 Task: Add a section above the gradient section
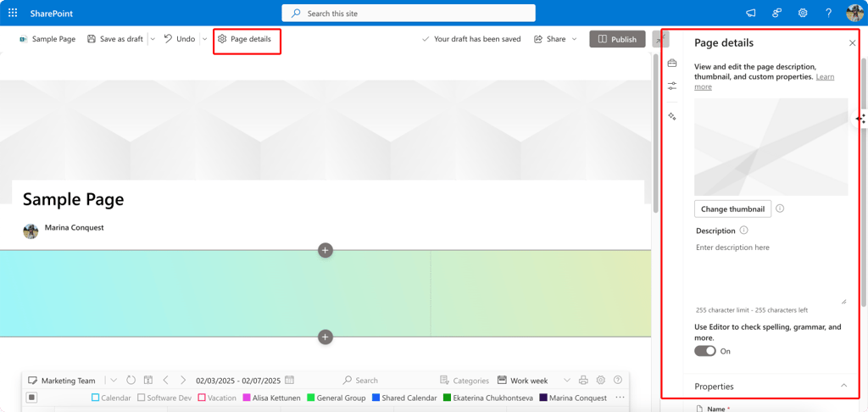325,250
